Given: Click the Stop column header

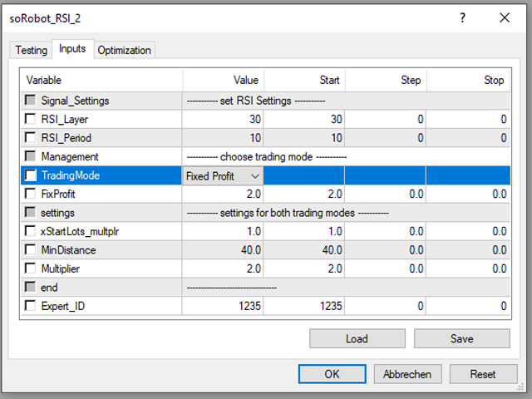Looking at the screenshot, I should pos(469,80).
